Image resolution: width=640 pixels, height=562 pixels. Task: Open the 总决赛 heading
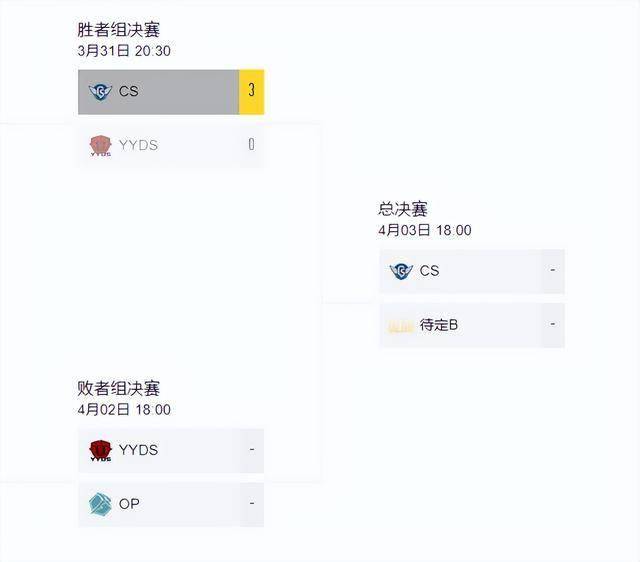[x=403, y=209]
